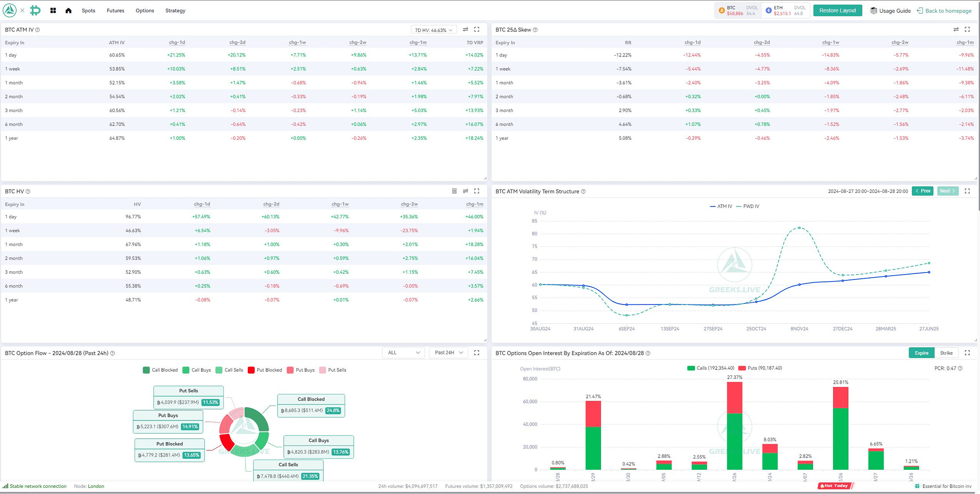Click the Call Blocked 24.8% flow label

click(x=311, y=406)
